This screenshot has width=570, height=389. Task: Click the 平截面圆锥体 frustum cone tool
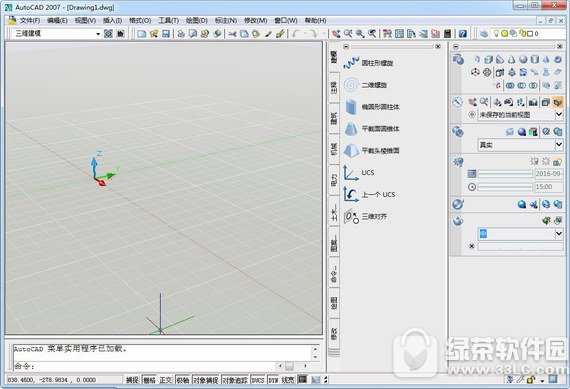372,129
